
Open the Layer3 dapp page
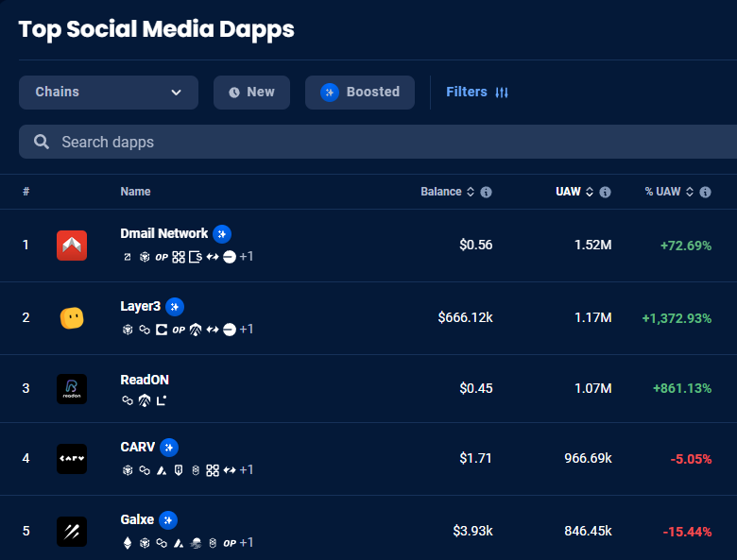(x=140, y=306)
